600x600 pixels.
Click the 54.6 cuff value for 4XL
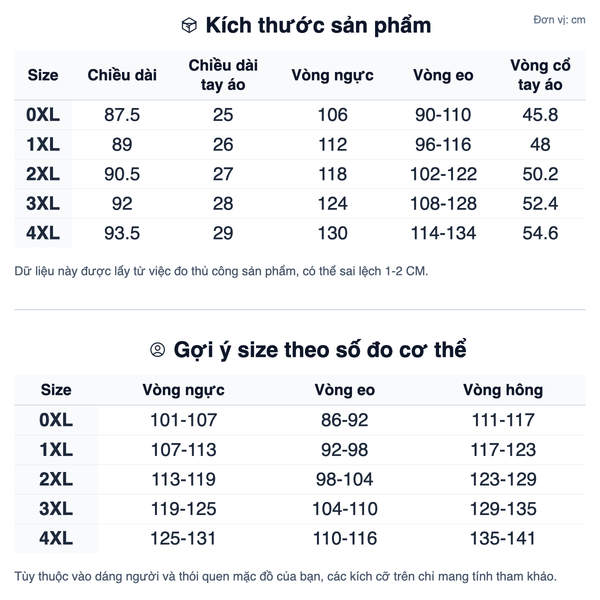coord(540,235)
